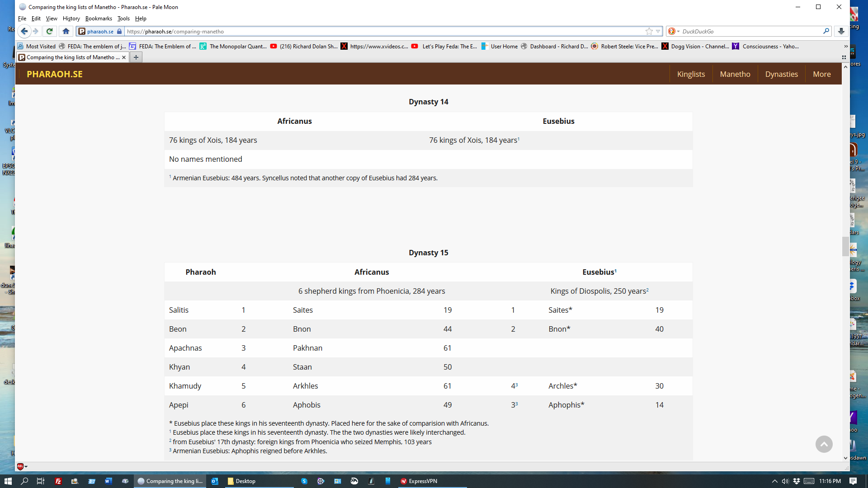Open the Tools menu
This screenshot has height=488, width=868.
point(123,19)
